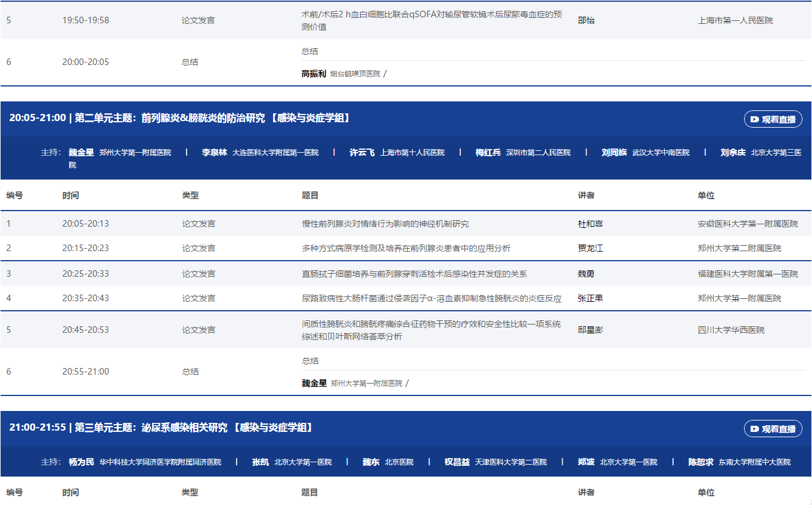
Task: Click 四川大学华西医院 in the 单位 column
Action: coord(731,330)
